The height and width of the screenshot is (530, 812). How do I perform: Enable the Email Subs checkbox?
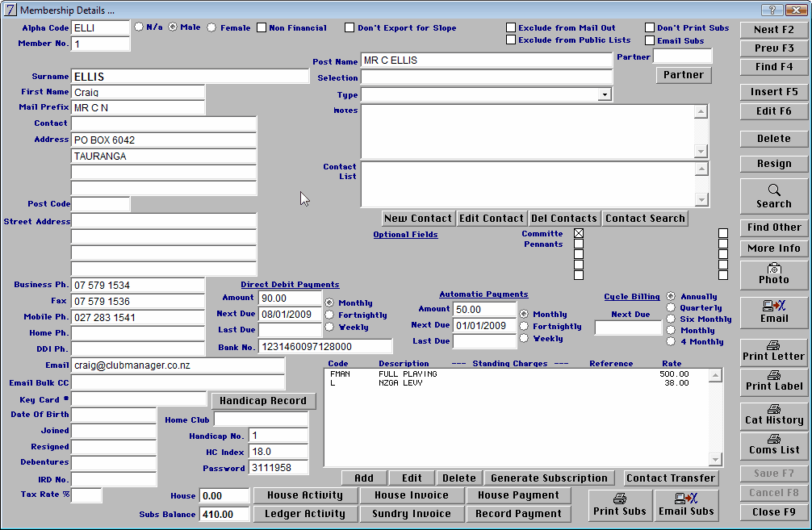click(650, 40)
